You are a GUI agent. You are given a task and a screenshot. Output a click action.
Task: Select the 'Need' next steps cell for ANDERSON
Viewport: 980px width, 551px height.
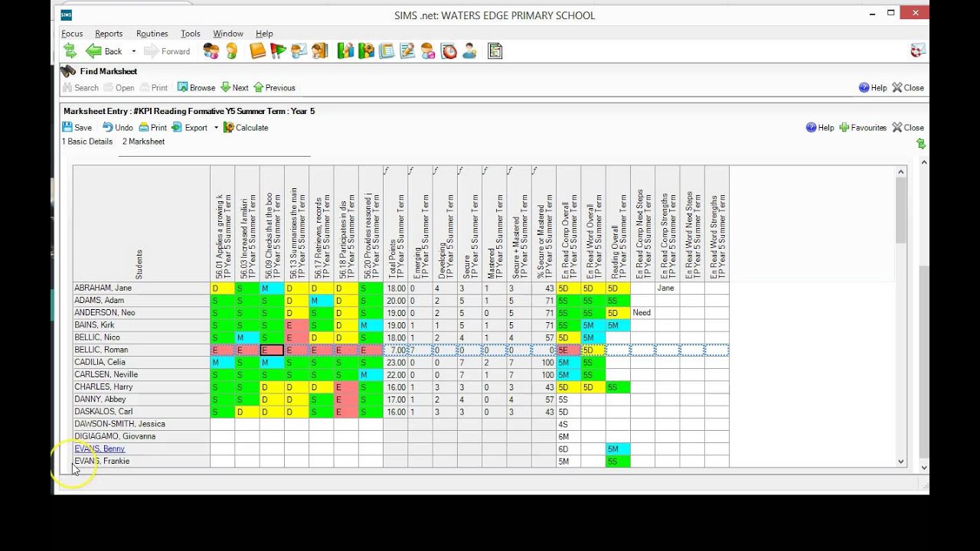(642, 313)
